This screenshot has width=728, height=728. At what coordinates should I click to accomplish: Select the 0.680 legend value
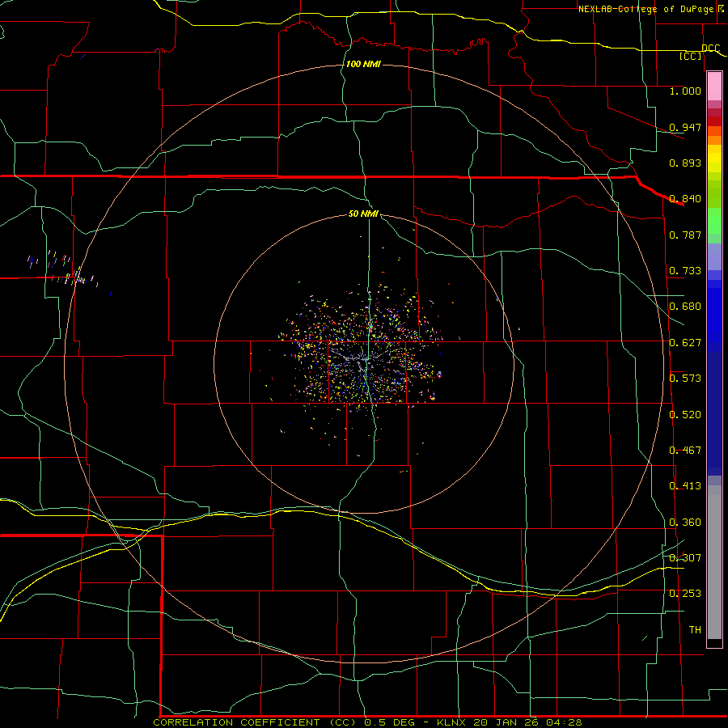tap(685, 307)
